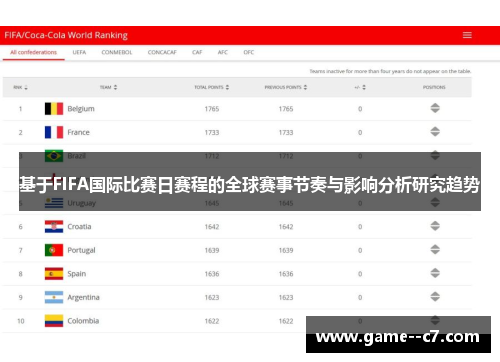Click Croatia's position change indicator icon
The width and height of the screenshot is (500, 362).
click(x=435, y=226)
